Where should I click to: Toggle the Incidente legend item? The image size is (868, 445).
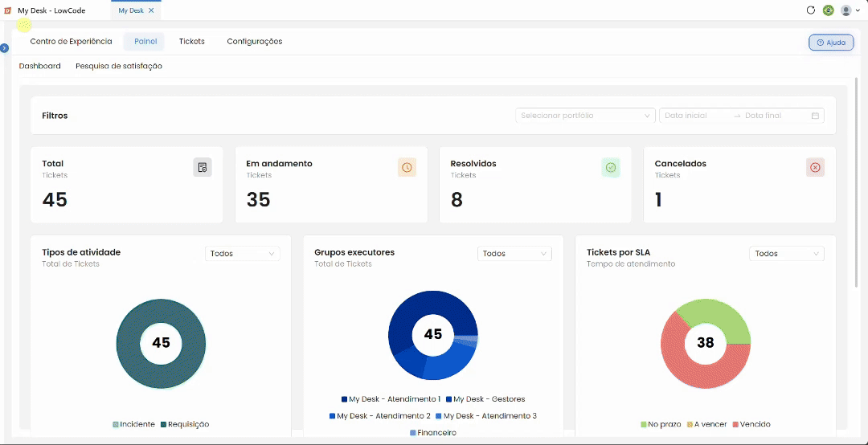click(133, 425)
